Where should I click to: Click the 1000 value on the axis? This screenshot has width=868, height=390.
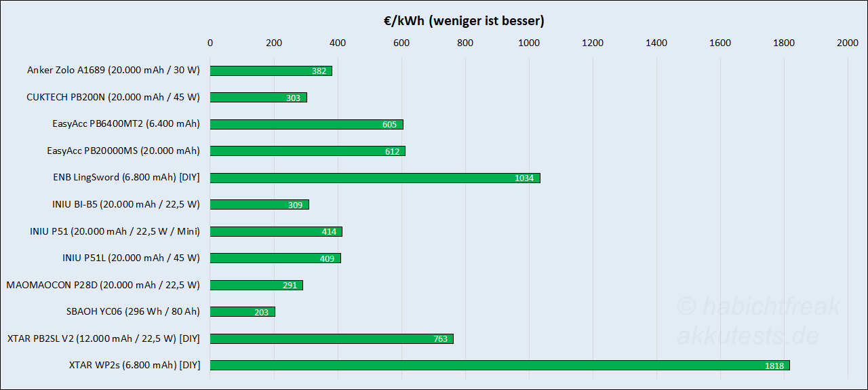[x=529, y=43]
